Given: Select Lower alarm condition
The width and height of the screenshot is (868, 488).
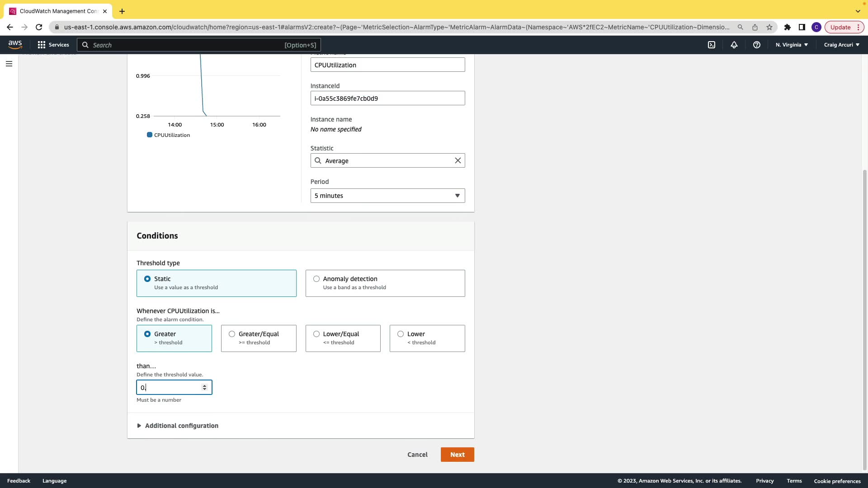Looking at the screenshot, I should 401,334.
